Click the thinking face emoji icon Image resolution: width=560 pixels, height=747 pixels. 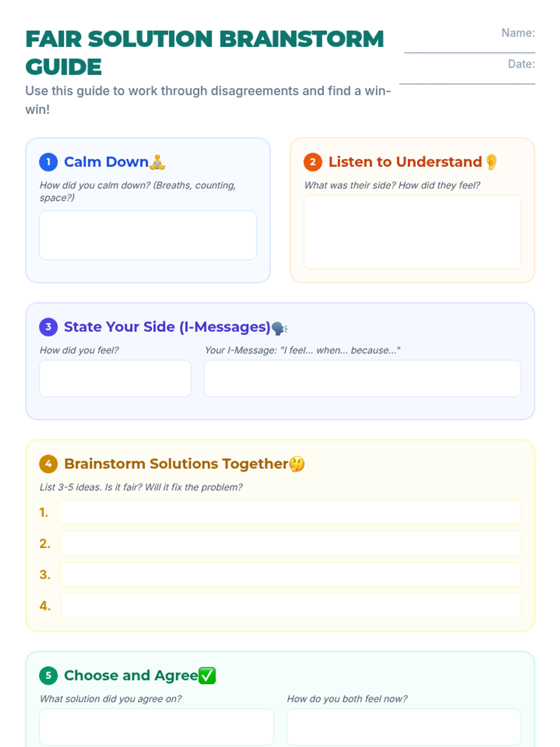coord(297,464)
